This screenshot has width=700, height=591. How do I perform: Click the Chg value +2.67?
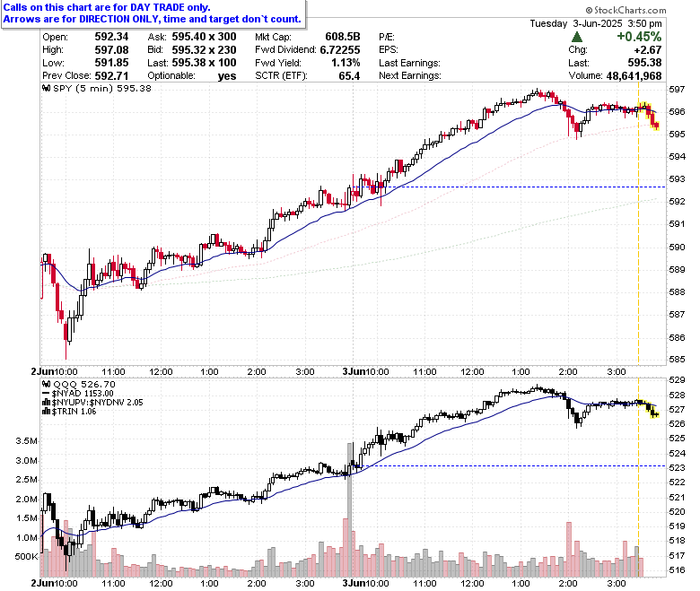647,49
